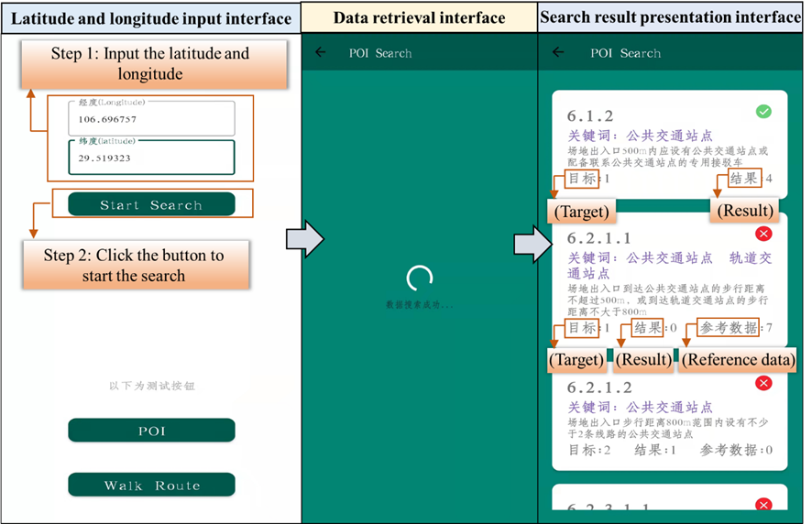The width and height of the screenshot is (812, 524).
Task: Click red X icon on card 6.2.1.1
Action: (x=763, y=235)
